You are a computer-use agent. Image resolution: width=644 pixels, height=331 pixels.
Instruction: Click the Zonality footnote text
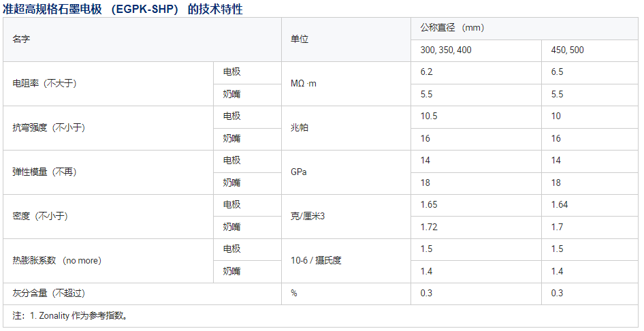[x=70, y=316]
